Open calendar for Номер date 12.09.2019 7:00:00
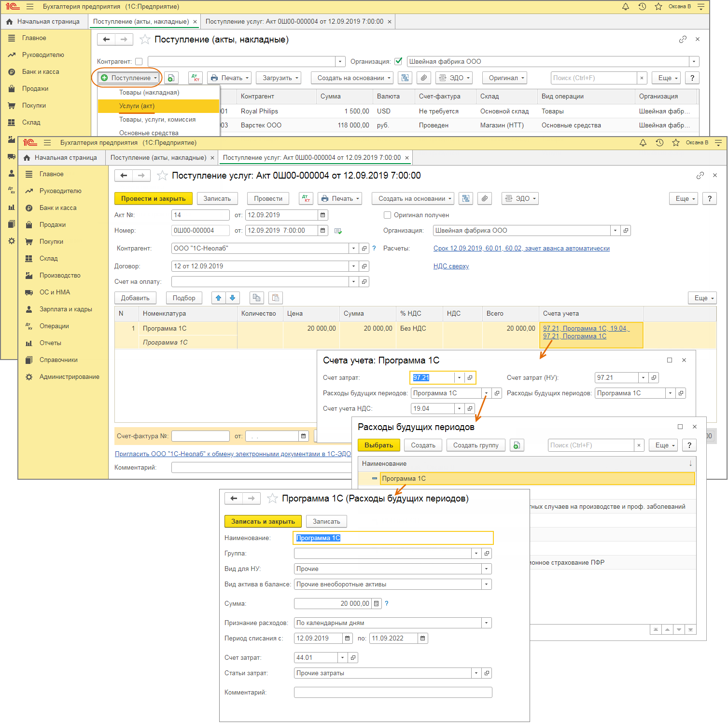Screen dimensions: 728x723 (323, 230)
